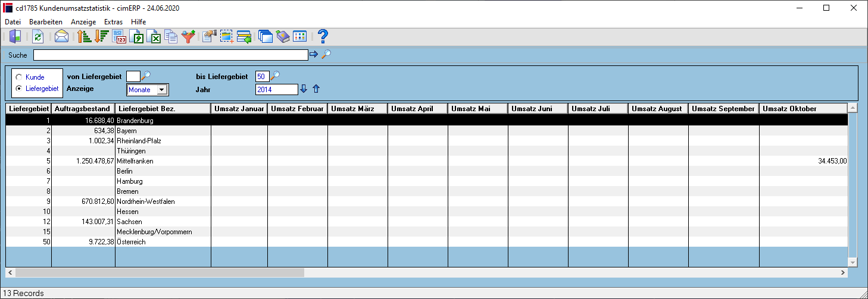This screenshot has width=868, height=299.
Task: Open the Bearbeiten menu
Action: 46,22
